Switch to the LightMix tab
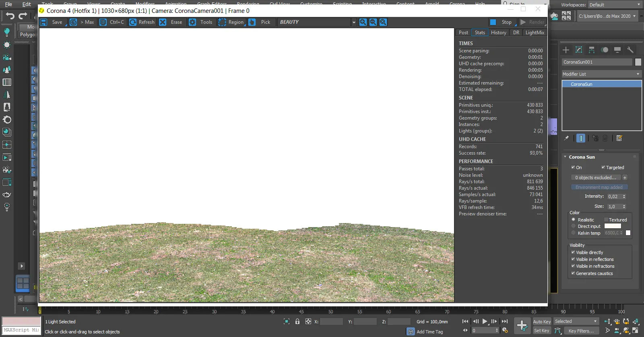The image size is (644, 337). coord(535,33)
